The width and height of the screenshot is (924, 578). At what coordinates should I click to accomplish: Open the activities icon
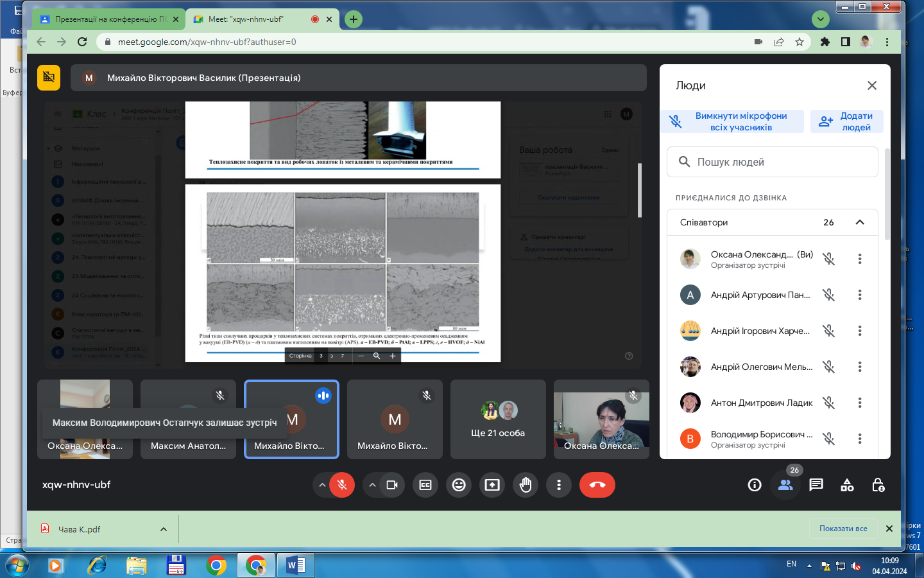coord(847,485)
